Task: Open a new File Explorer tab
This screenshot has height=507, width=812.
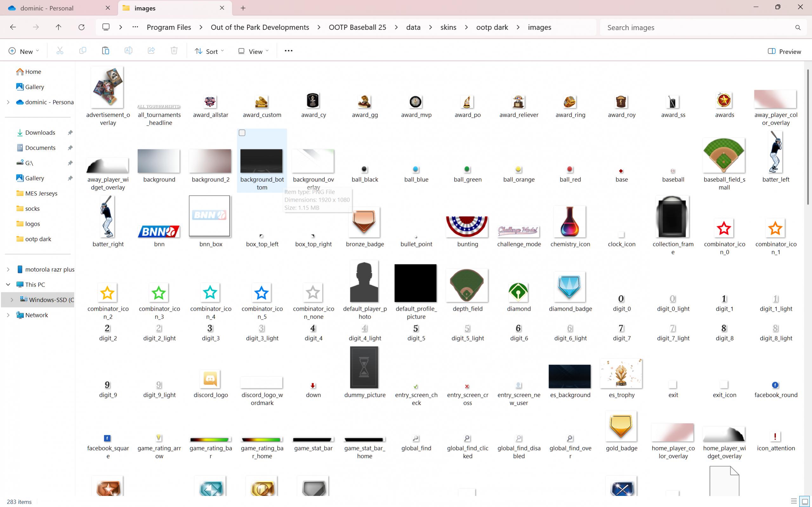Action: click(243, 8)
